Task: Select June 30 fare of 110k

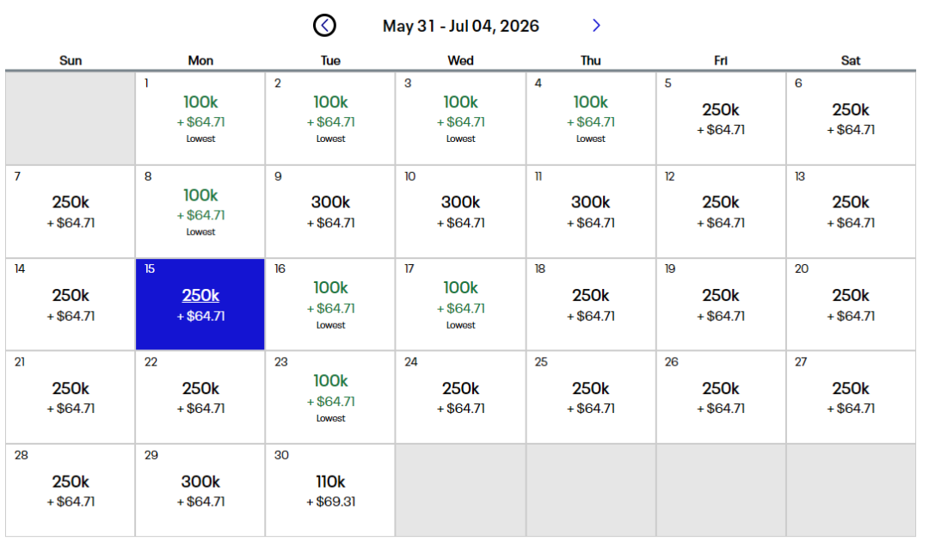Action: [x=330, y=489]
